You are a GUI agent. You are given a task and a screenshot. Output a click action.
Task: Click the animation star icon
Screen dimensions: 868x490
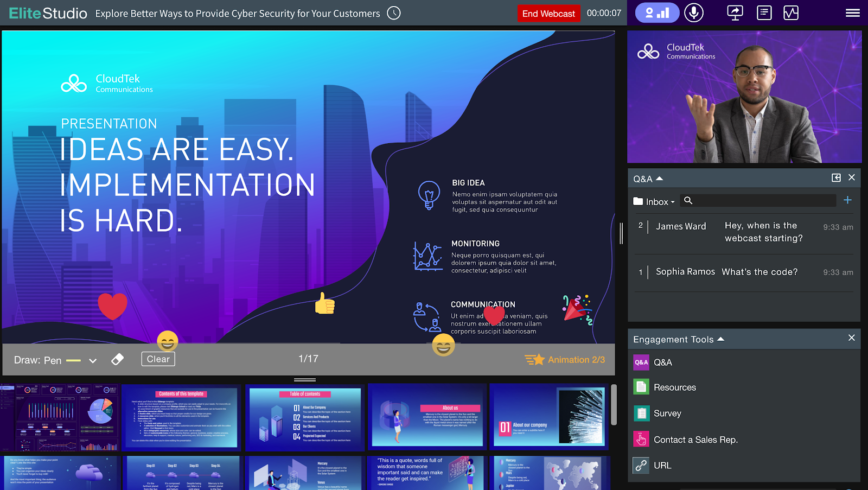(x=534, y=359)
